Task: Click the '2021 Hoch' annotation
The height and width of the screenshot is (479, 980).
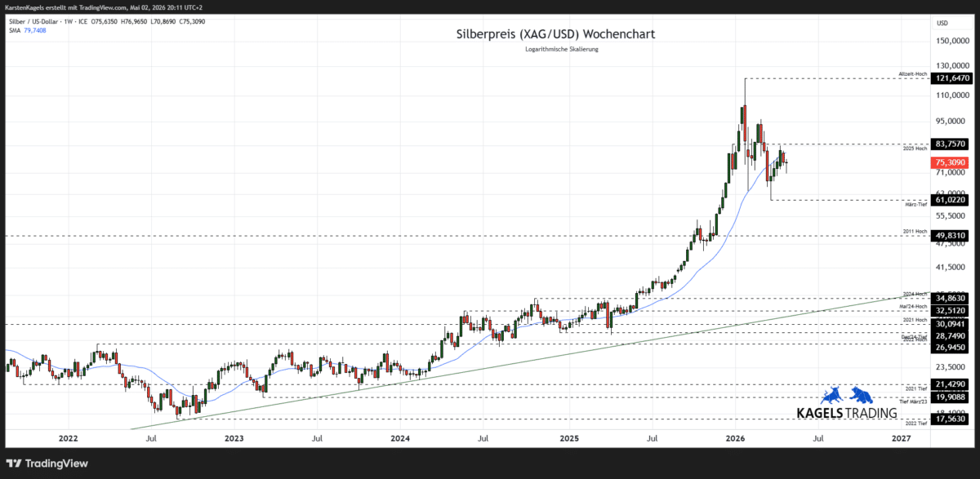Action: 915,320
